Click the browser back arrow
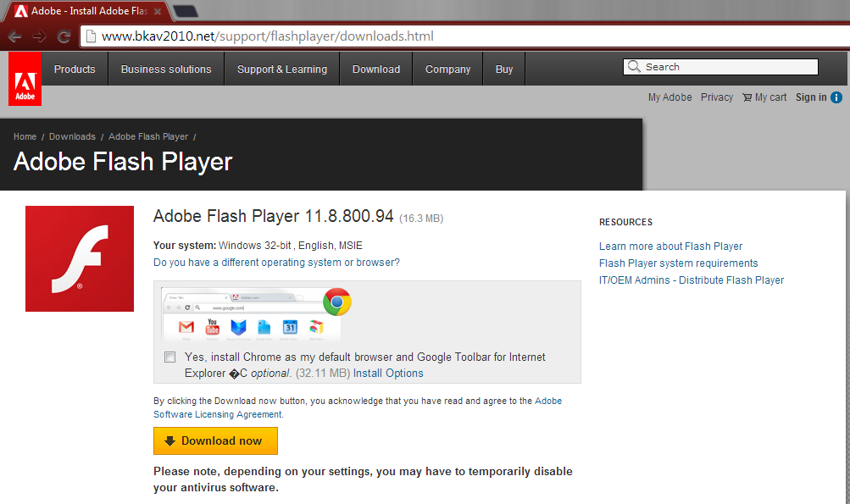Screen dimensions: 850x504 point(14,36)
